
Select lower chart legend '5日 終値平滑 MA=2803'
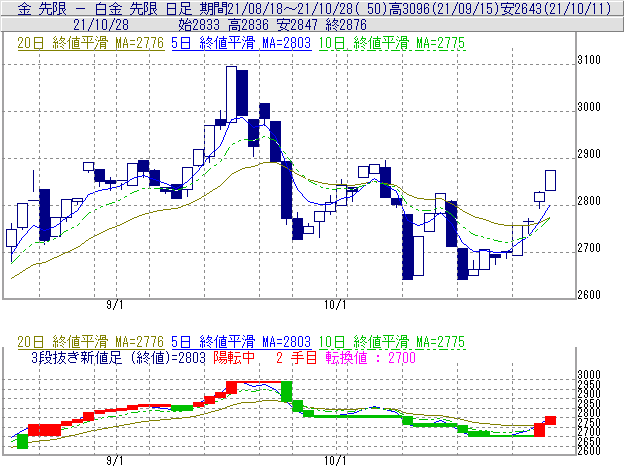[241, 342]
